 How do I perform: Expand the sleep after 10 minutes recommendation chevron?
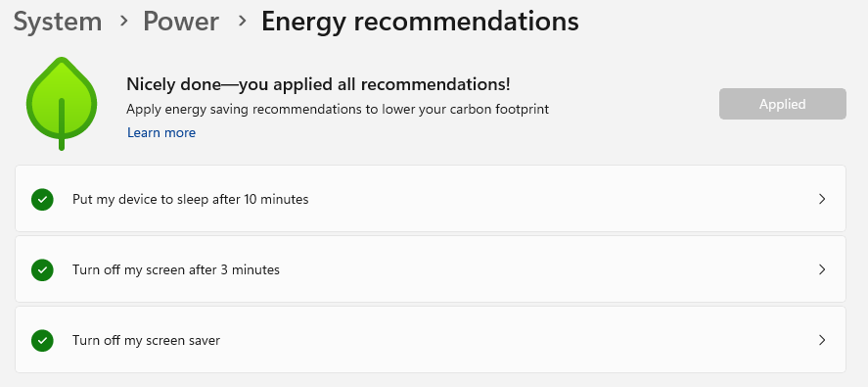click(822, 199)
